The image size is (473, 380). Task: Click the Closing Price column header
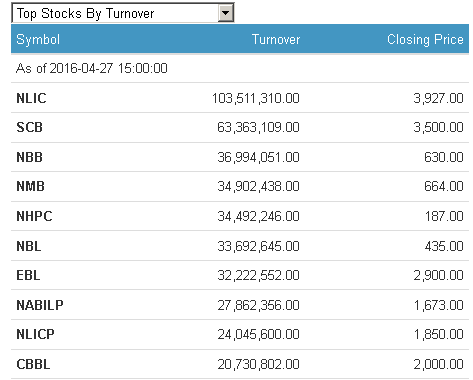(425, 40)
